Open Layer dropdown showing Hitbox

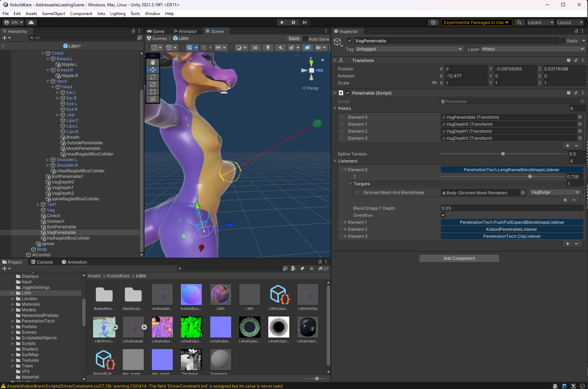click(x=533, y=49)
